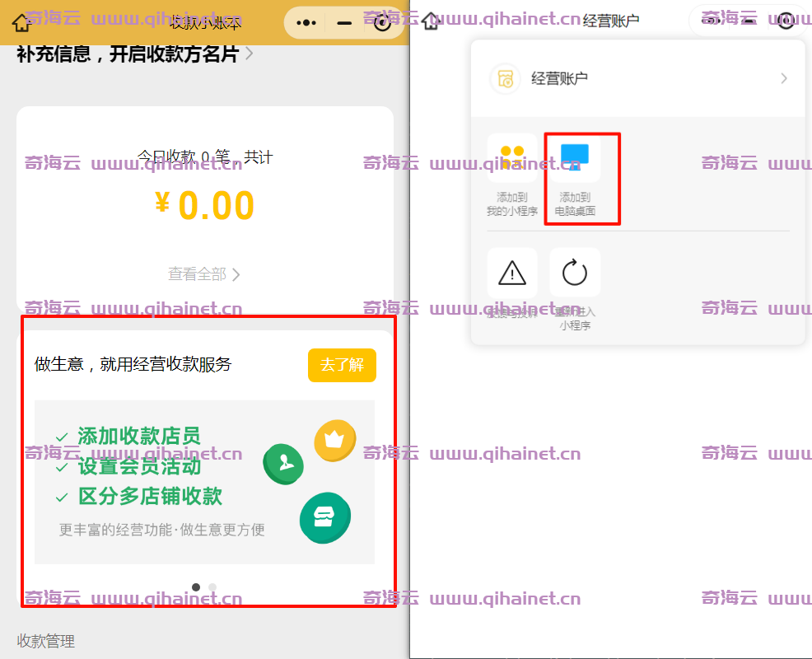Click the 去了解 yellow button
This screenshot has height=659, width=812.
click(x=342, y=365)
